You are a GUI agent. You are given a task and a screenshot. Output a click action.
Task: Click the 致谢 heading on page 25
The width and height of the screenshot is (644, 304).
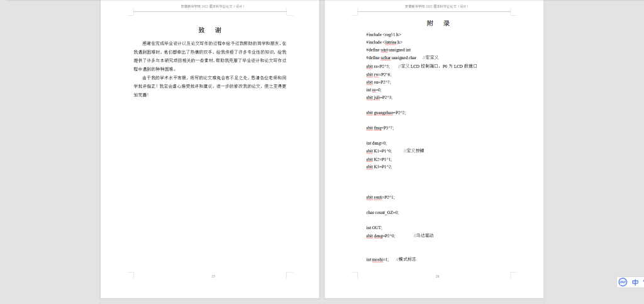210,30
